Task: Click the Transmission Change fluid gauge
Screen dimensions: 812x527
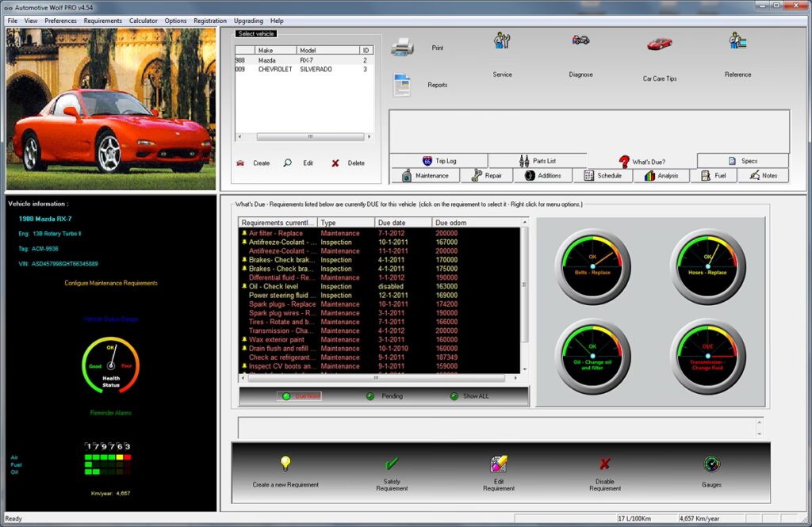Action: (709, 356)
